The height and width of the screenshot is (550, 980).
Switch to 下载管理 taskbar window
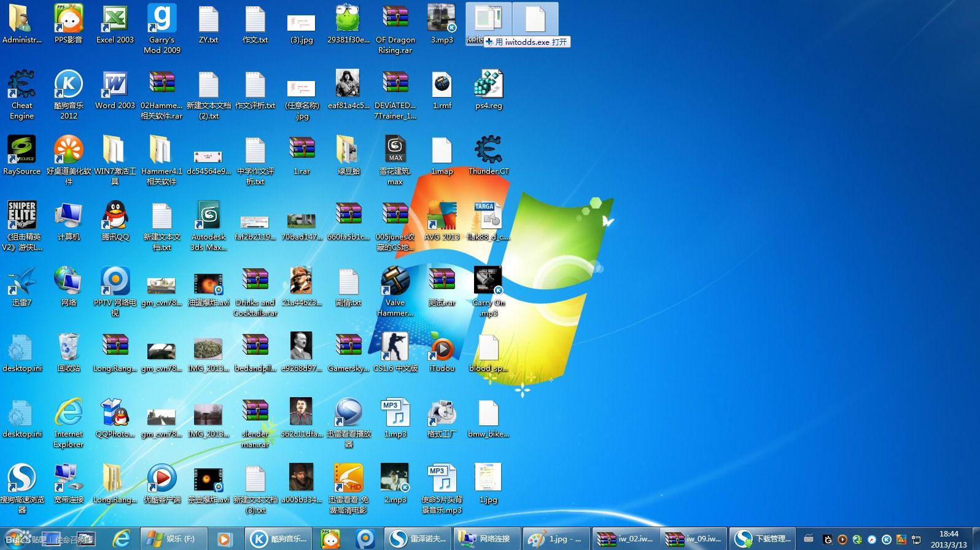click(x=763, y=539)
